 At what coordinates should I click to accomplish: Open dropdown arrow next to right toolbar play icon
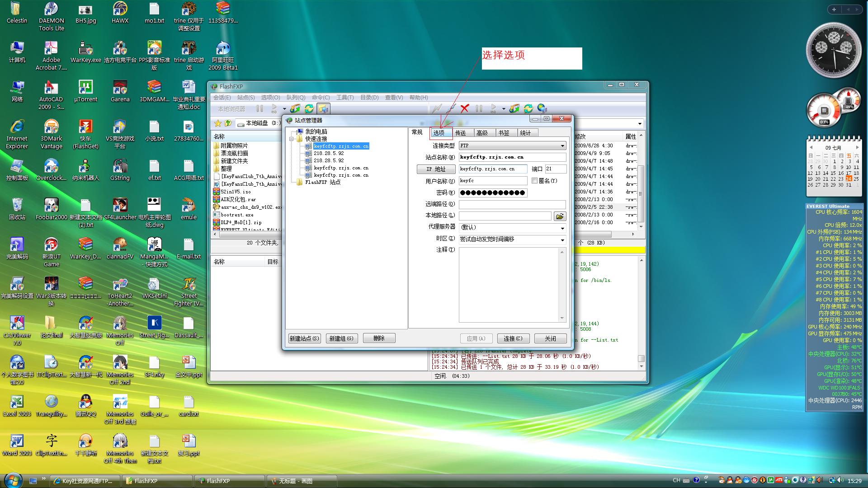[x=504, y=109]
